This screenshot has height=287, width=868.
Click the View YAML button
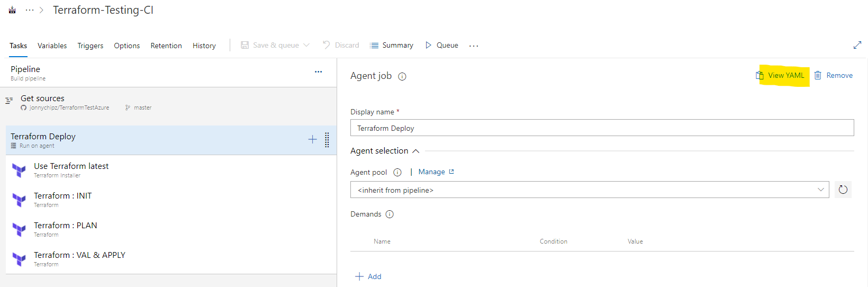coord(781,76)
